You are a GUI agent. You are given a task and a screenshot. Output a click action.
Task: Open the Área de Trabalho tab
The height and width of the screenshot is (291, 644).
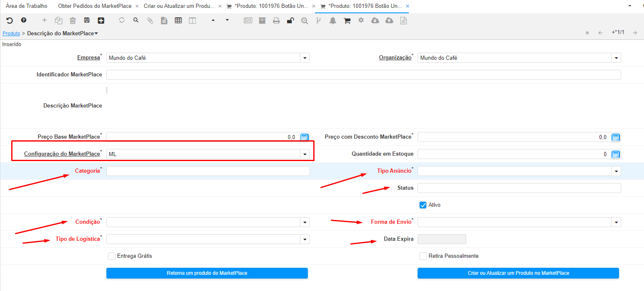tap(27, 6)
